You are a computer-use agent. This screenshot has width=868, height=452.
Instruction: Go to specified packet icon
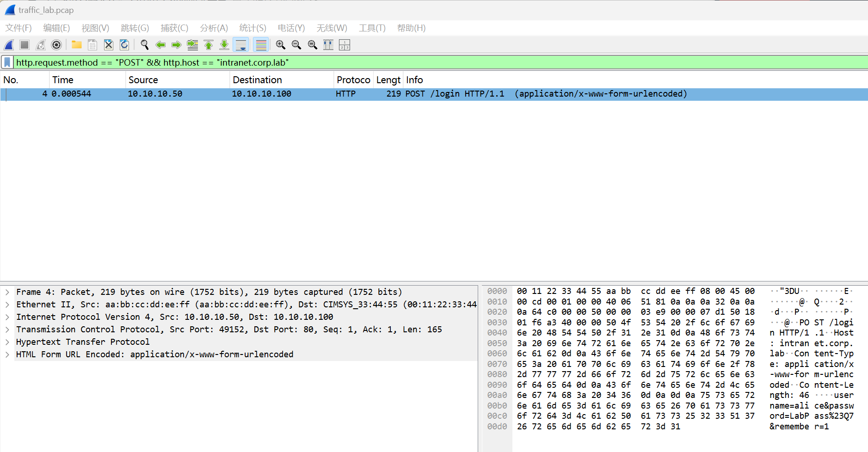coord(192,45)
